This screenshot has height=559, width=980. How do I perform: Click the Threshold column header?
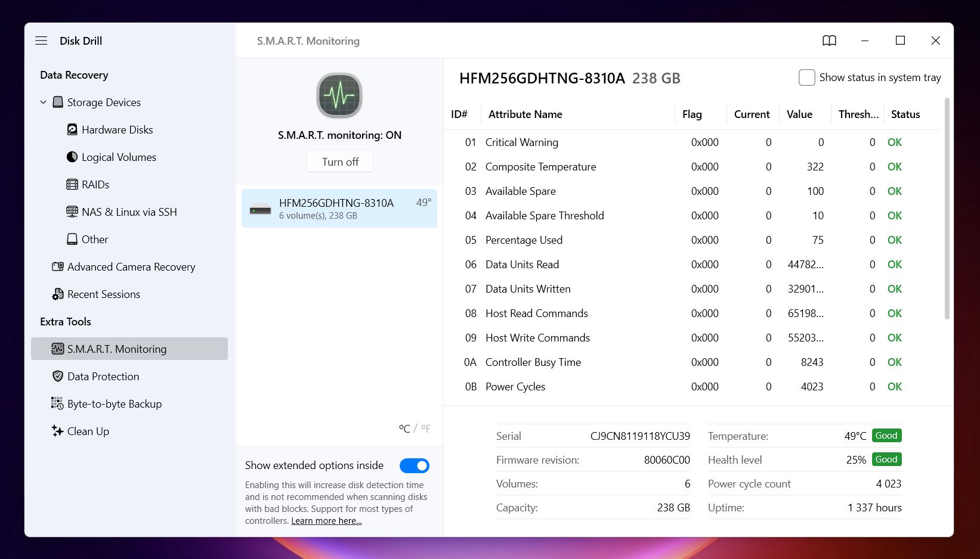point(858,114)
